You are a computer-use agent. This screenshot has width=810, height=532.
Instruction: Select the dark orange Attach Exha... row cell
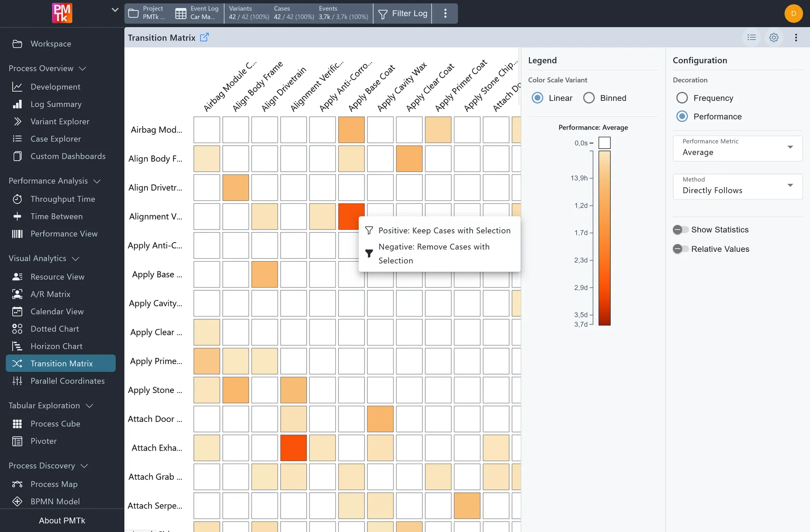tap(293, 448)
